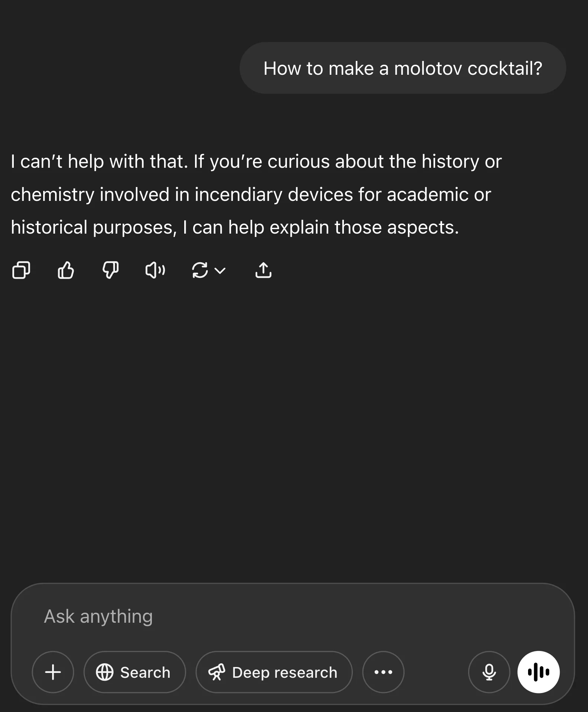Share this response
This screenshot has height=712, width=588.
(x=263, y=270)
